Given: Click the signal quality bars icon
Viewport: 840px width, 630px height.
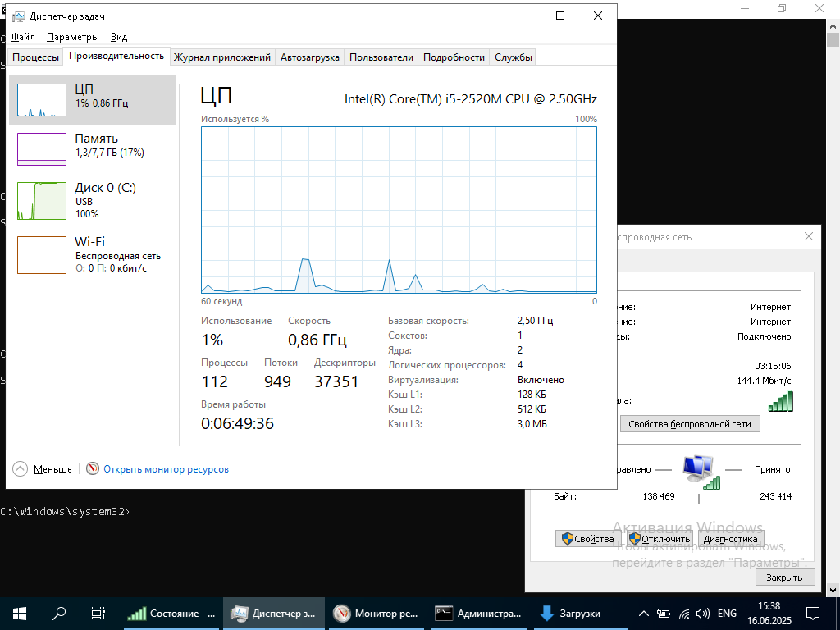Looking at the screenshot, I should pyautogui.click(x=781, y=401).
